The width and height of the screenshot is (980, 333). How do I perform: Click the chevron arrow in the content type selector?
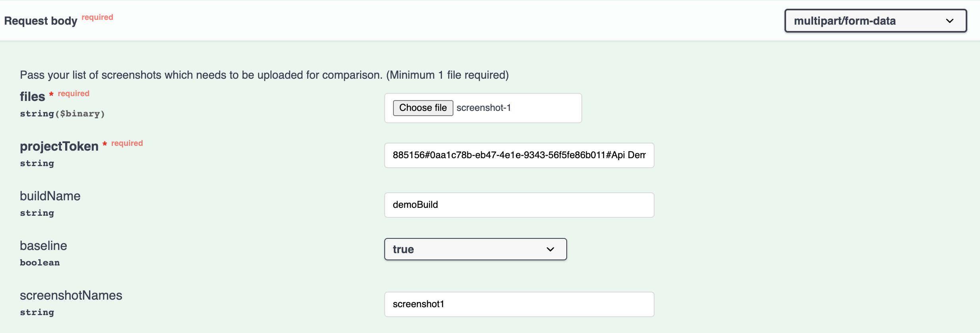coord(950,21)
